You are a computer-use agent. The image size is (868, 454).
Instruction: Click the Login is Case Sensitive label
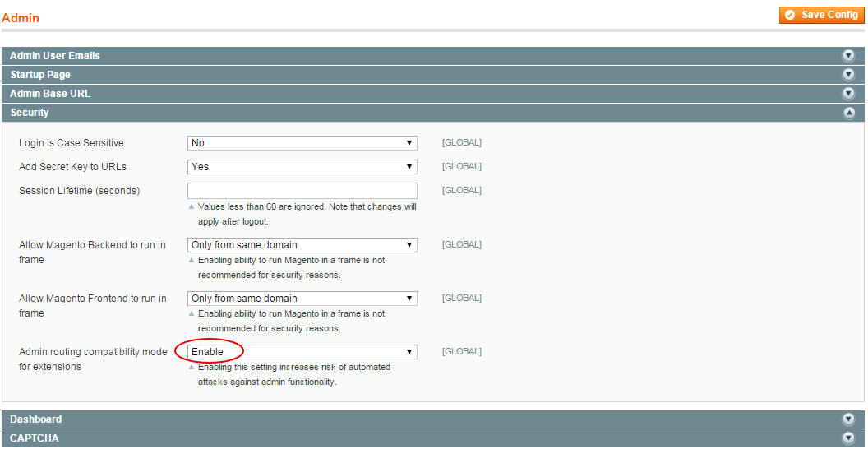coord(72,143)
